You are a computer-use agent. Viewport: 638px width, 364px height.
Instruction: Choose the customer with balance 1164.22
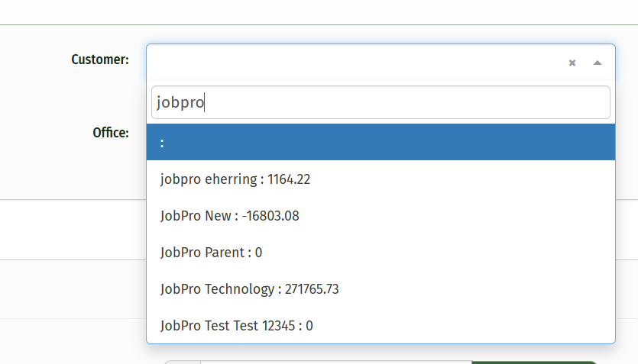pyautogui.click(x=235, y=179)
